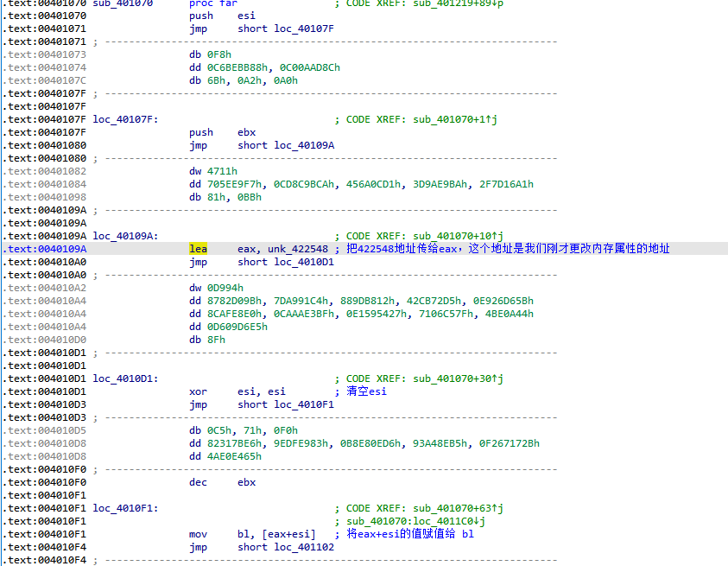Click data value 0C6BEBB88h
This screenshot has height=566, width=728.
pos(237,68)
